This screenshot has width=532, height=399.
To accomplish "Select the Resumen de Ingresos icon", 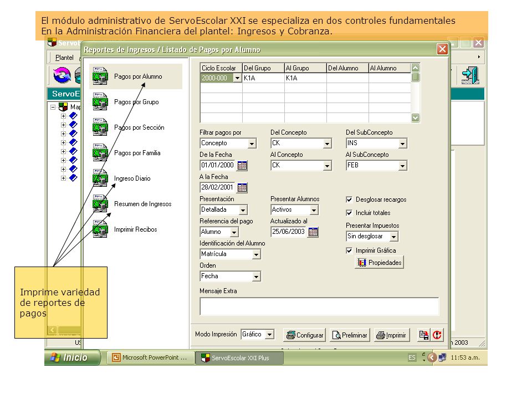I will [x=100, y=203].
